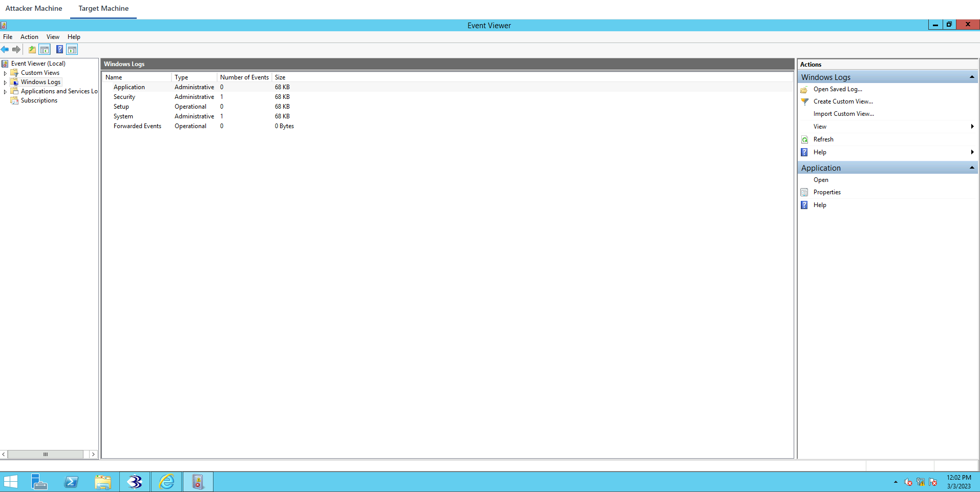The image size is (980, 492).
Task: Click the Event Viewer taskbar icon
Action: (x=198, y=482)
